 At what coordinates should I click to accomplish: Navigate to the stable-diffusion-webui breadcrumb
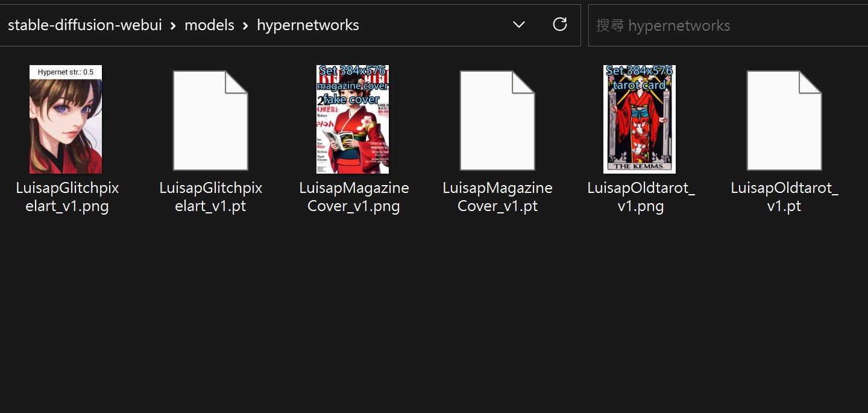[x=85, y=25]
